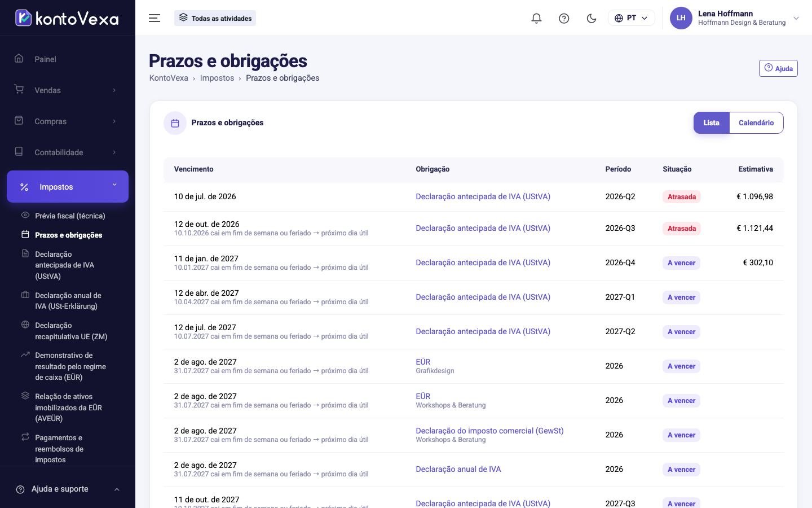Click the Ajuda button
This screenshot has width=812, height=508.
pyautogui.click(x=778, y=68)
